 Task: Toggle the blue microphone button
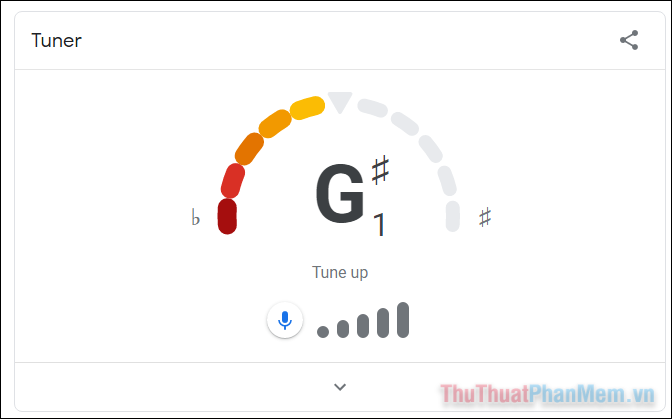tap(285, 320)
